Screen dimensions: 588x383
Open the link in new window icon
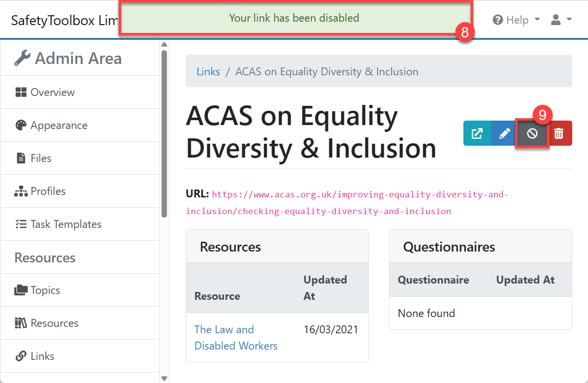(x=477, y=133)
